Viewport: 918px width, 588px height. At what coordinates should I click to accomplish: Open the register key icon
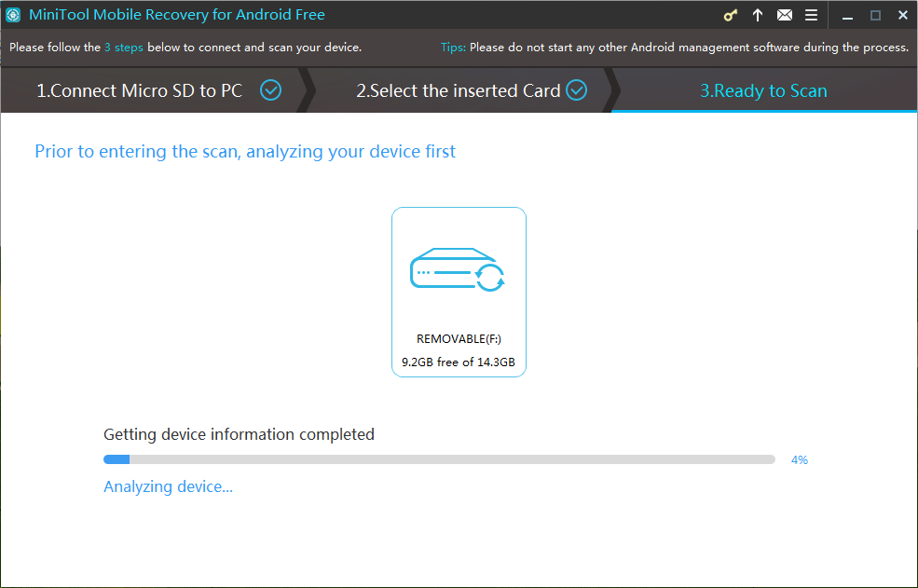point(730,15)
